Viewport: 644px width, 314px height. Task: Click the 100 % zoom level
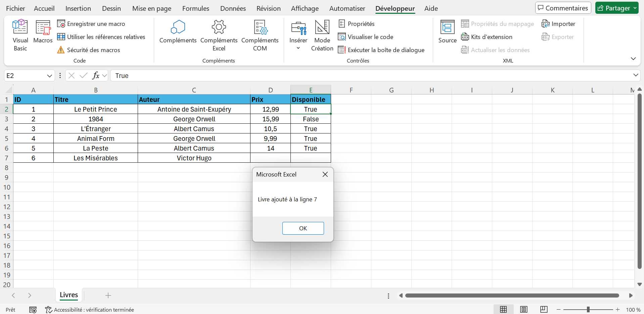tap(633, 310)
